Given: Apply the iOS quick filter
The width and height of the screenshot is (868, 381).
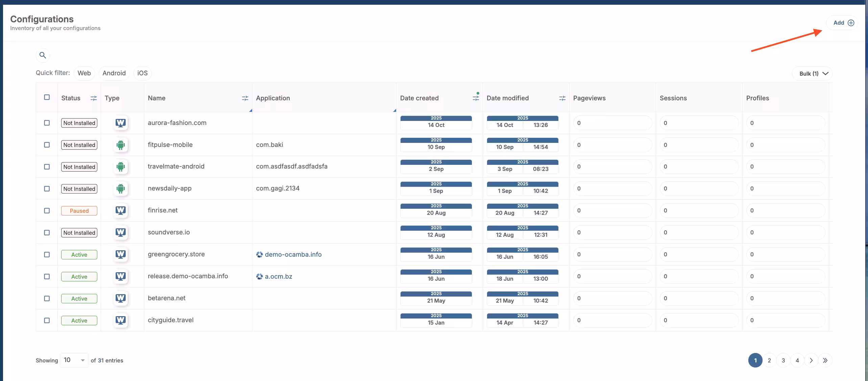Looking at the screenshot, I should pos(142,73).
